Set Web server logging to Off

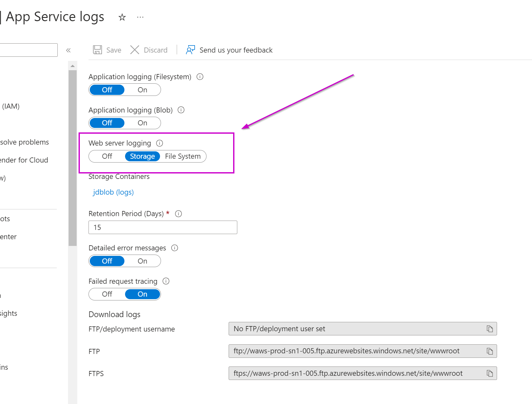click(107, 156)
